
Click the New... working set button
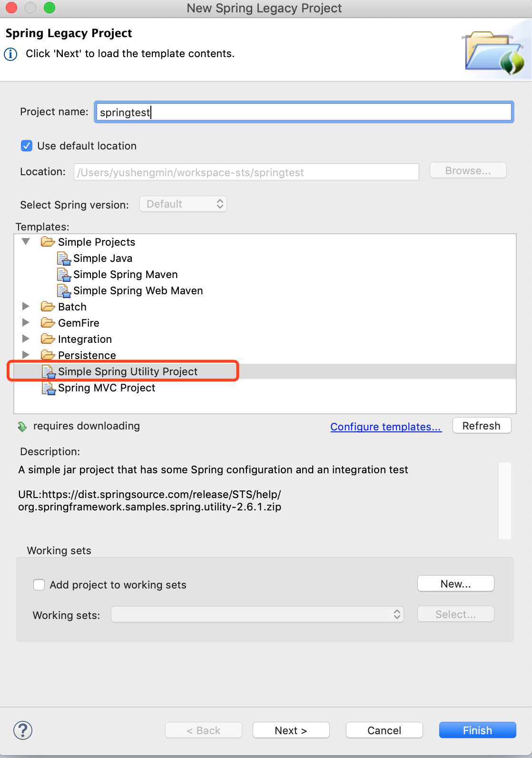(456, 584)
